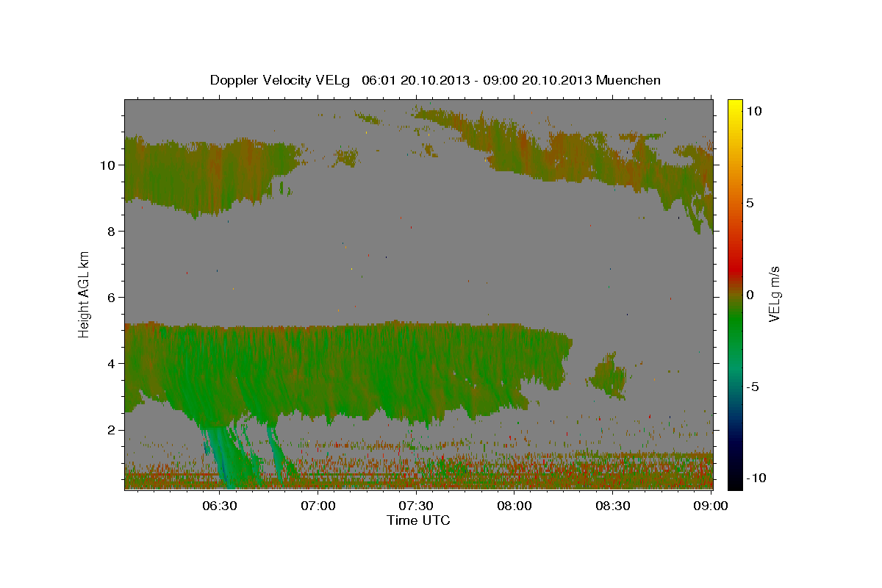Click the height tick label 6
The width and height of the screenshot is (882, 588).
[x=112, y=298]
